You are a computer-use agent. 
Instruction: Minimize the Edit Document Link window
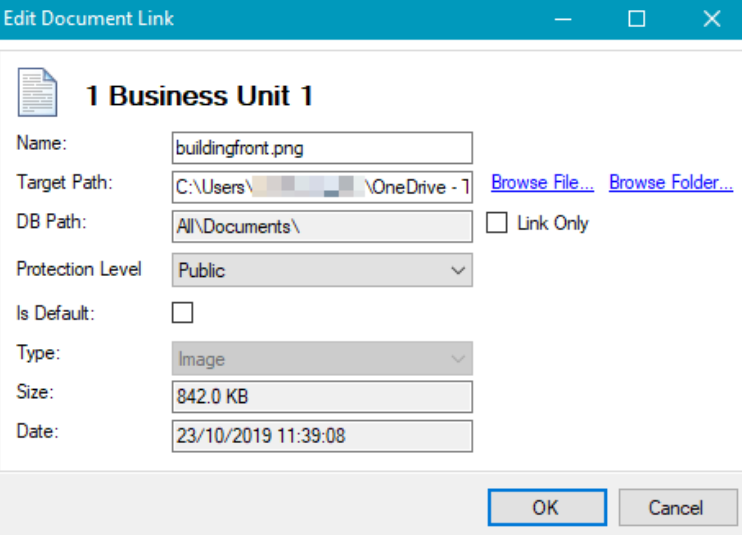click(562, 19)
